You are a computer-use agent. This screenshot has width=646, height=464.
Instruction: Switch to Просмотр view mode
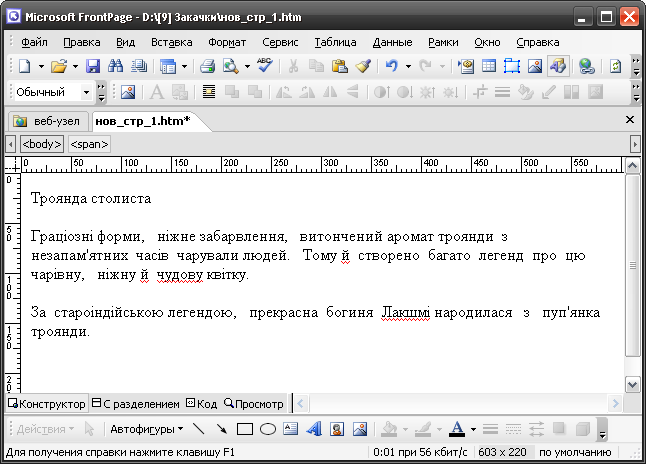tap(255, 404)
